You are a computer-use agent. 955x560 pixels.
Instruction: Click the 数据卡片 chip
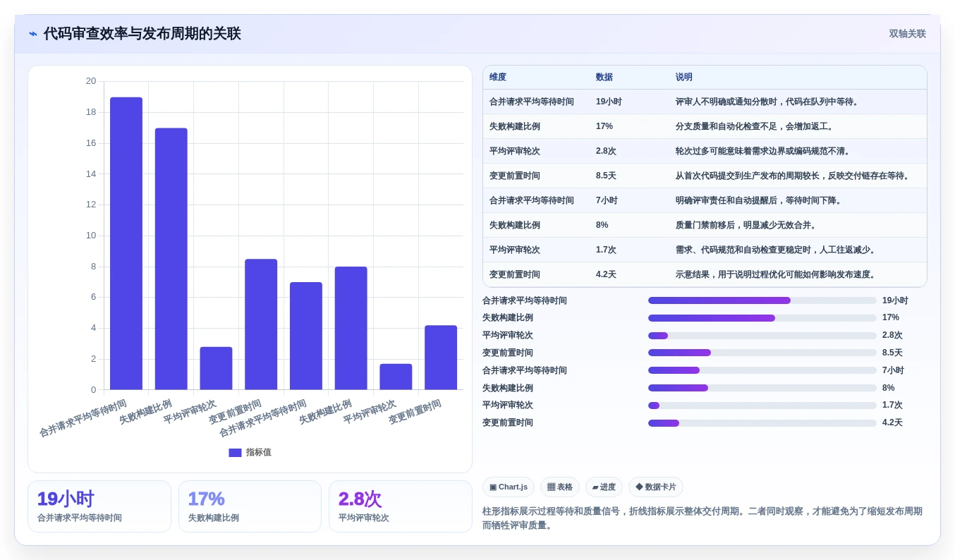click(656, 487)
